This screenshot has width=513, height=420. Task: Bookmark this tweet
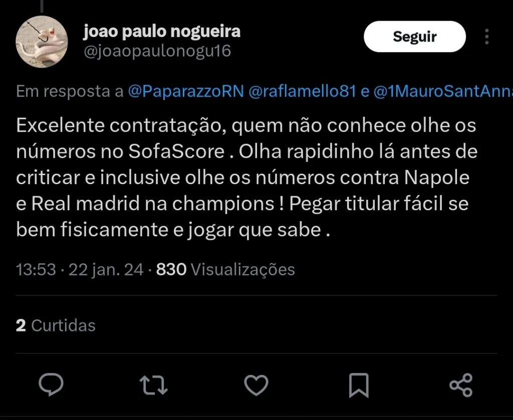click(x=359, y=385)
